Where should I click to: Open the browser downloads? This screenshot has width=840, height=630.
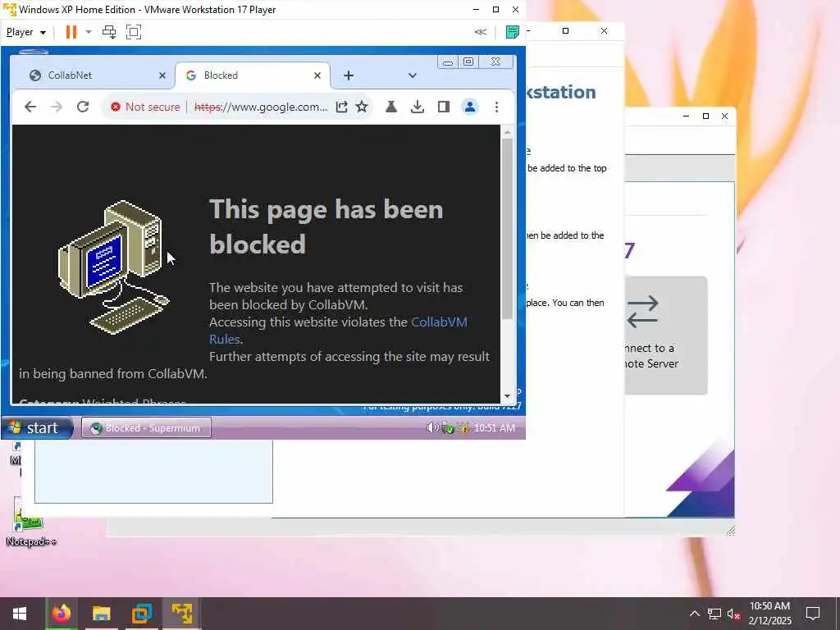pyautogui.click(x=418, y=107)
